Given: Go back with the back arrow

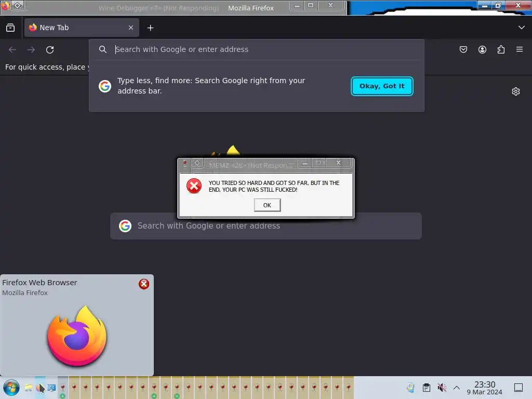Looking at the screenshot, I should tap(12, 50).
